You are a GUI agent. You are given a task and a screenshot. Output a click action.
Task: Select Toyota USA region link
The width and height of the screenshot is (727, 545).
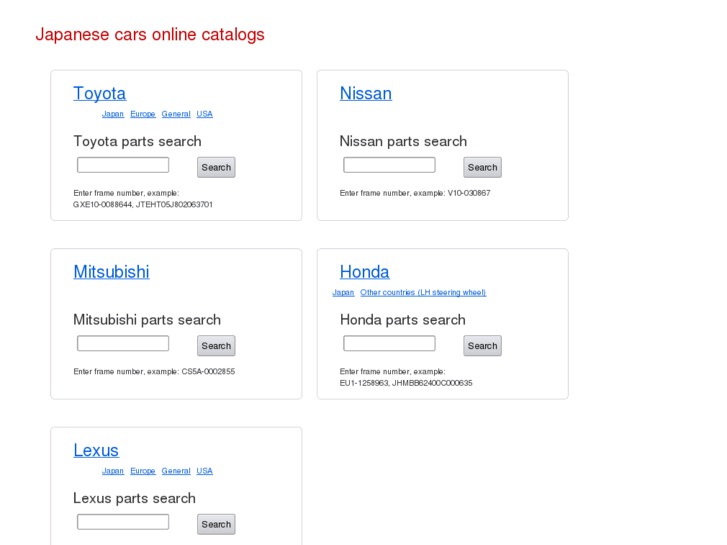tap(204, 114)
